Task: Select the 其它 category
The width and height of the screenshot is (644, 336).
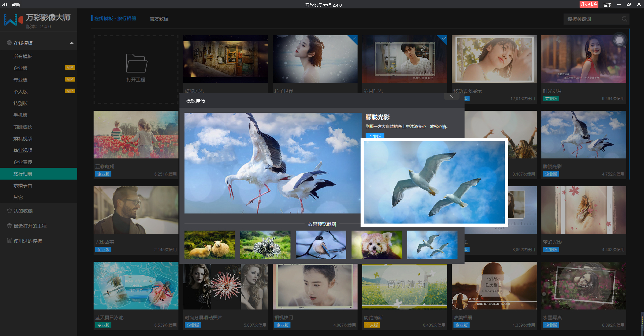Action: pos(39,197)
